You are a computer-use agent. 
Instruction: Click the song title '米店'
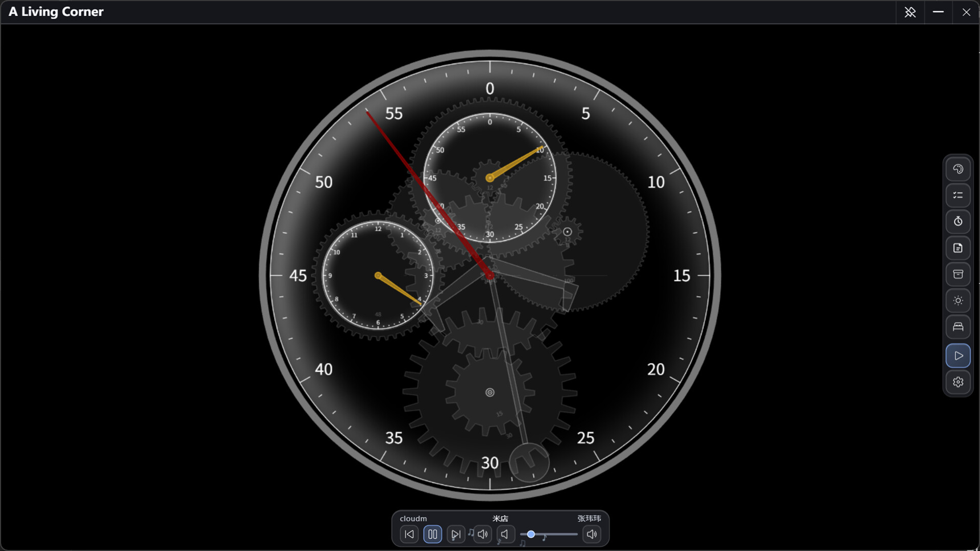pyautogui.click(x=500, y=518)
